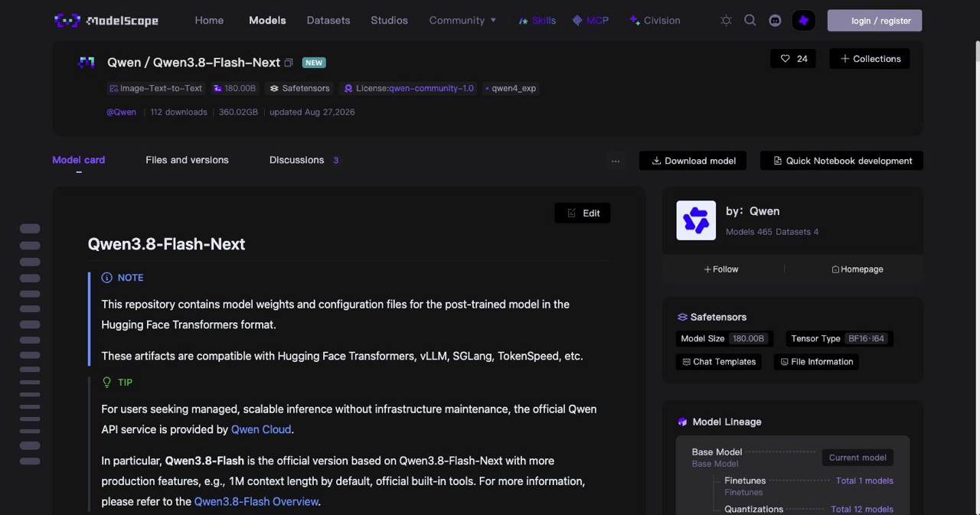
Task: Expand the Community dropdown menu
Action: coord(462,21)
